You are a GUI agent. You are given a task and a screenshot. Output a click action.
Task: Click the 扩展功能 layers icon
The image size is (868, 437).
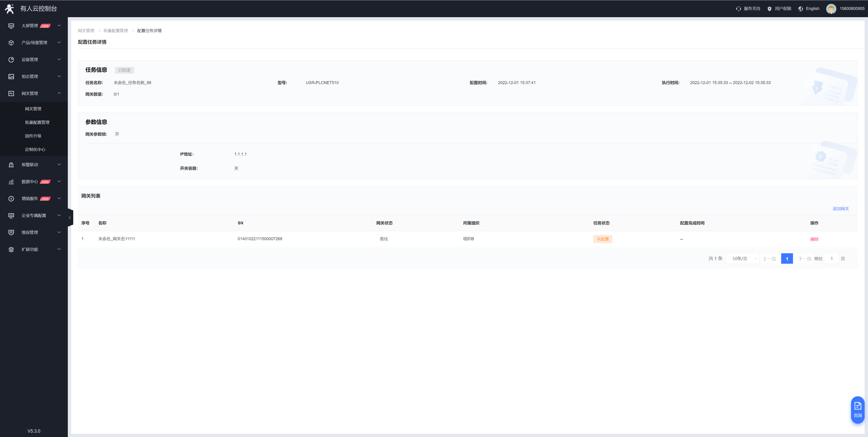click(x=11, y=249)
